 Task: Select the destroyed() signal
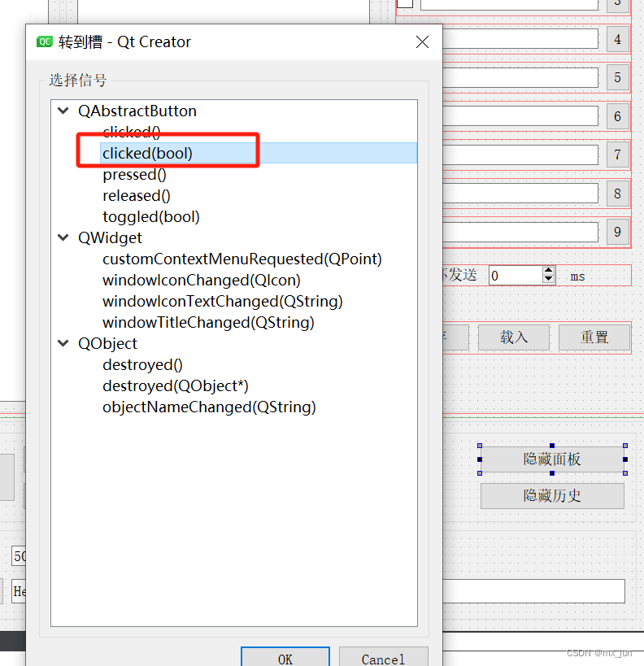[142, 365]
